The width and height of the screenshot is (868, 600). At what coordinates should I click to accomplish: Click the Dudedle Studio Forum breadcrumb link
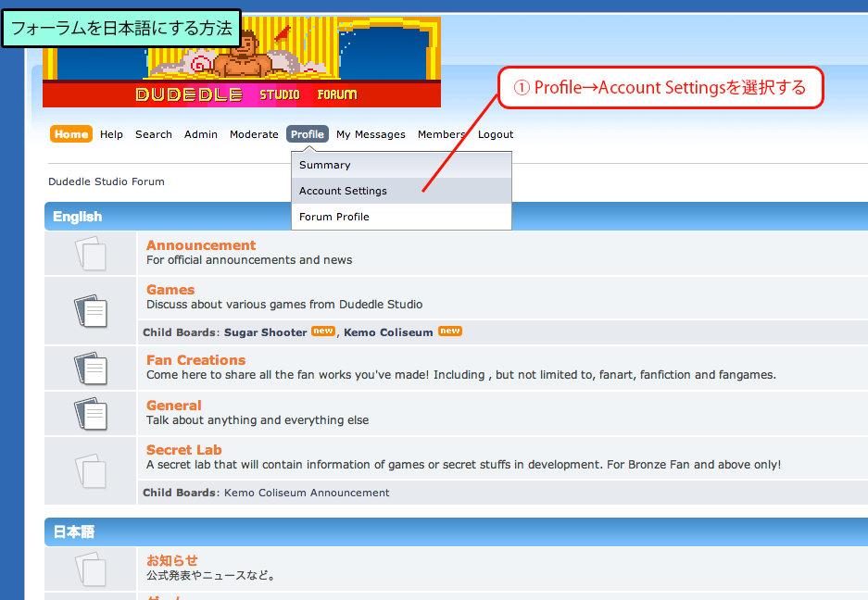point(107,181)
